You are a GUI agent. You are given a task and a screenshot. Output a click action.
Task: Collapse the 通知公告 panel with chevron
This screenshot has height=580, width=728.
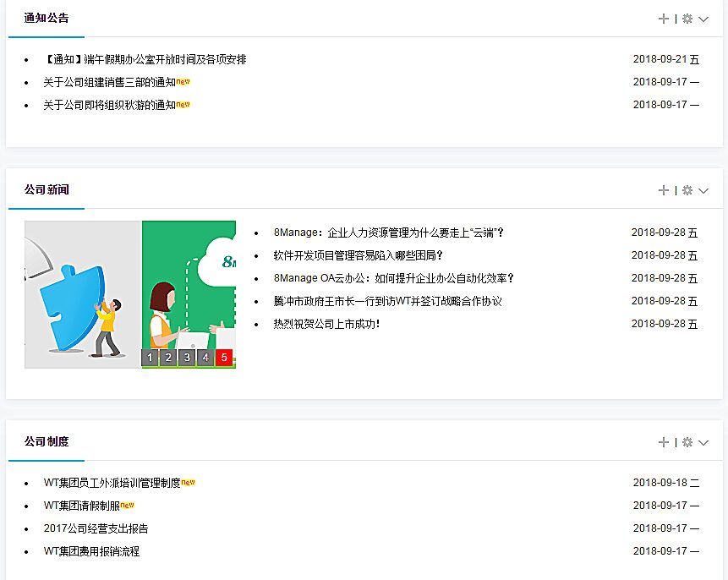(x=703, y=19)
